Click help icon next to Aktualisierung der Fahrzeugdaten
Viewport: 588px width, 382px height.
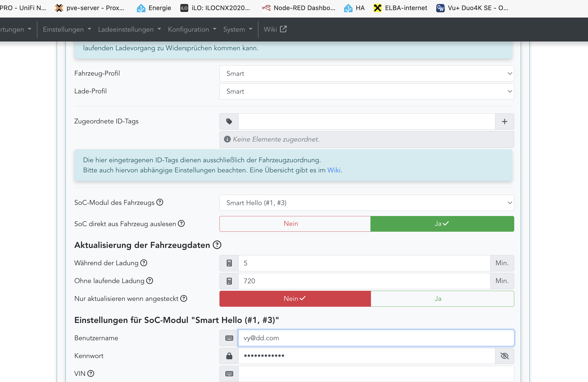pos(217,245)
